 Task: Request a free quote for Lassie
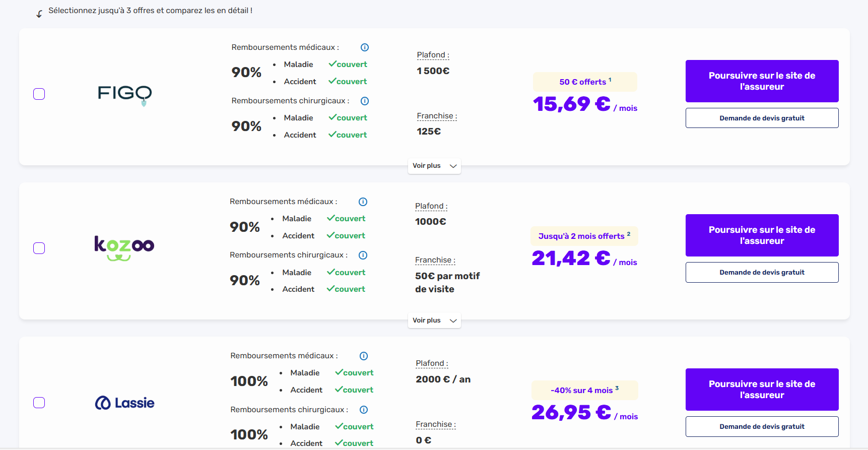tap(762, 426)
